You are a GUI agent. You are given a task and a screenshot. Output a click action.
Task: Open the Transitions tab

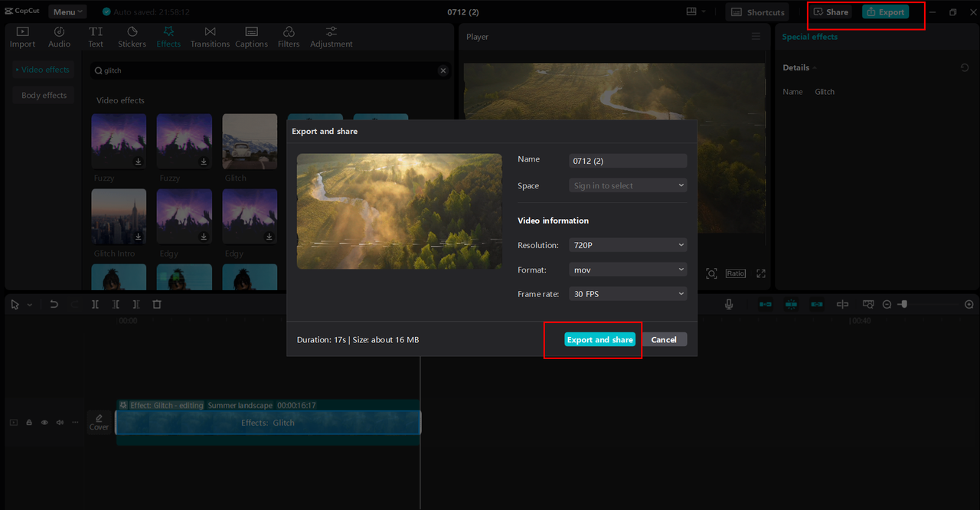[x=210, y=37]
